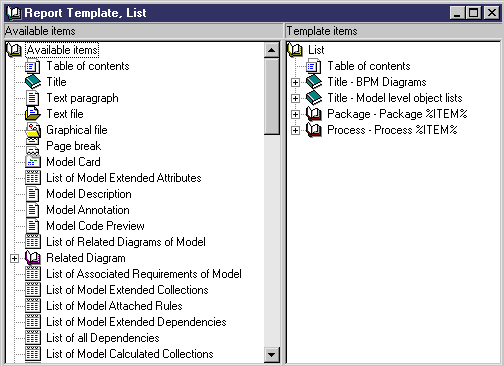This screenshot has width=504, height=366.
Task: Click the Table of contents icon in Available items
Action: (x=33, y=66)
